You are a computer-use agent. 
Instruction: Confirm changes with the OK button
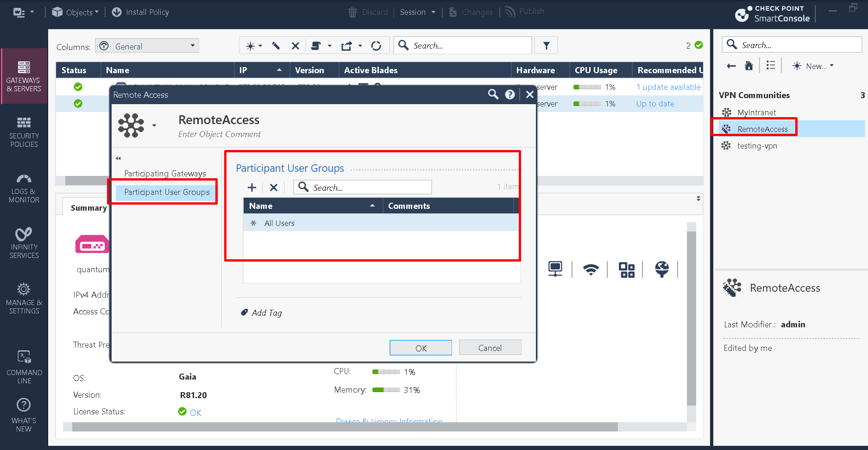pyautogui.click(x=420, y=347)
